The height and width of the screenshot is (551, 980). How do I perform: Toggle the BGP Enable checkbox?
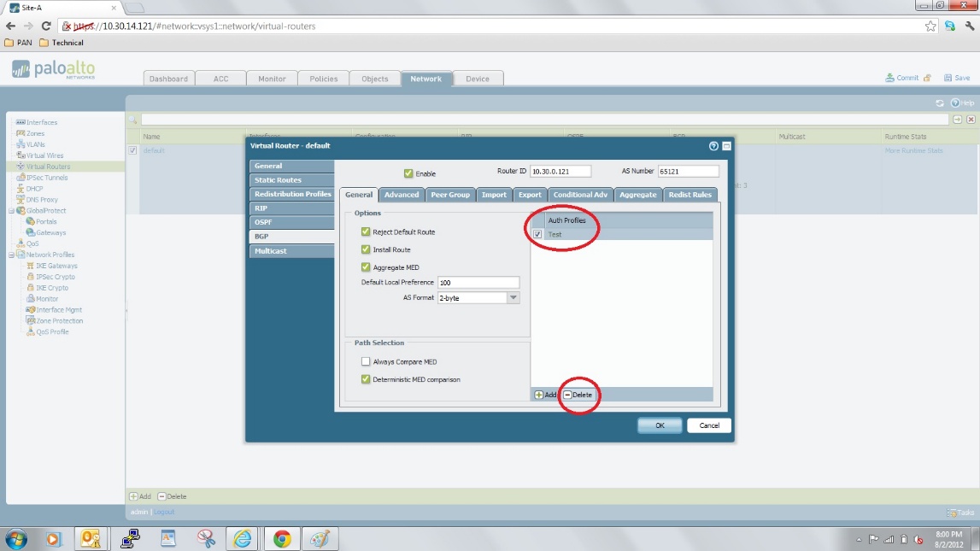click(x=408, y=173)
